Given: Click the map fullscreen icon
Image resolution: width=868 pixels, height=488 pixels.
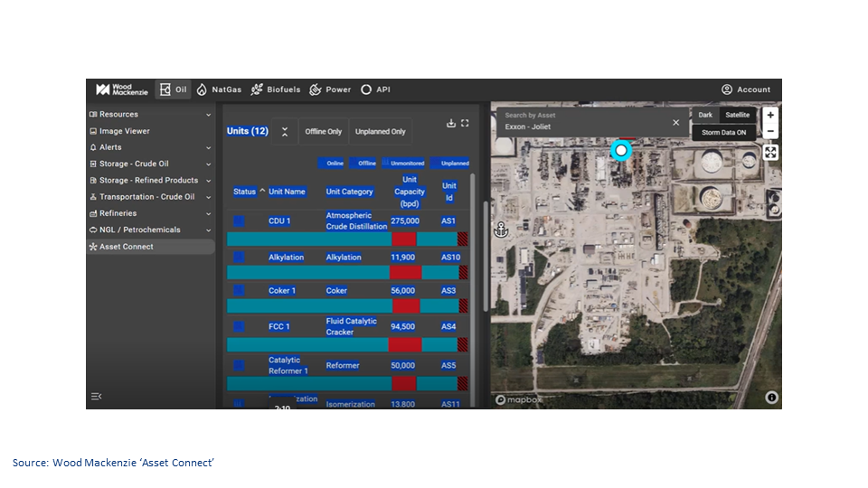Looking at the screenshot, I should (x=769, y=152).
